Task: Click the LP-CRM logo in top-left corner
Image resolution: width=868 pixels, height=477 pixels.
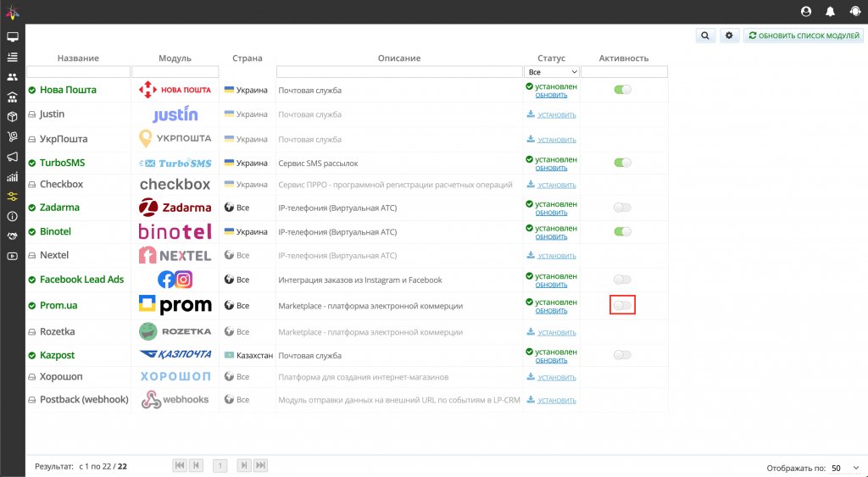Action: 12,12
